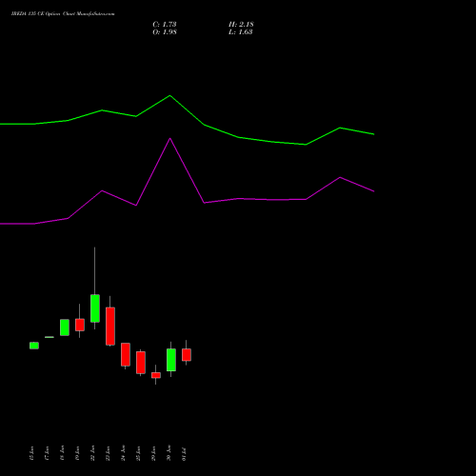Select the 18 Jun date label

coord(62,453)
